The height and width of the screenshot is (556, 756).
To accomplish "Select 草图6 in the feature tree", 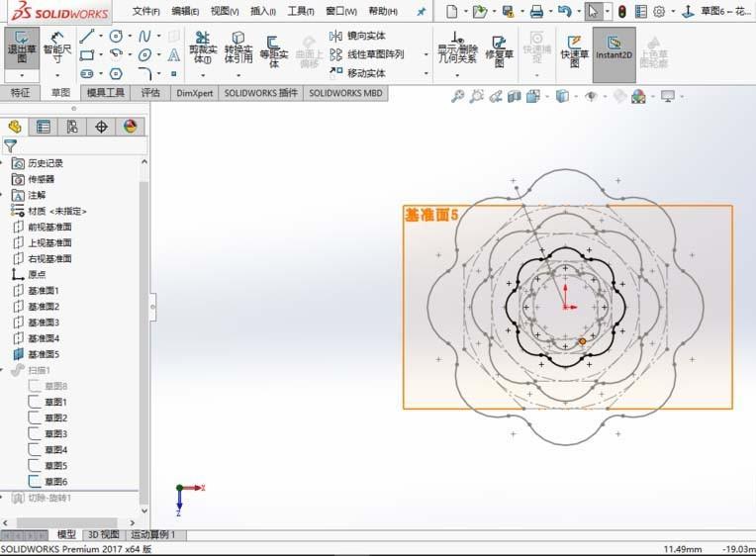I will click(48, 482).
